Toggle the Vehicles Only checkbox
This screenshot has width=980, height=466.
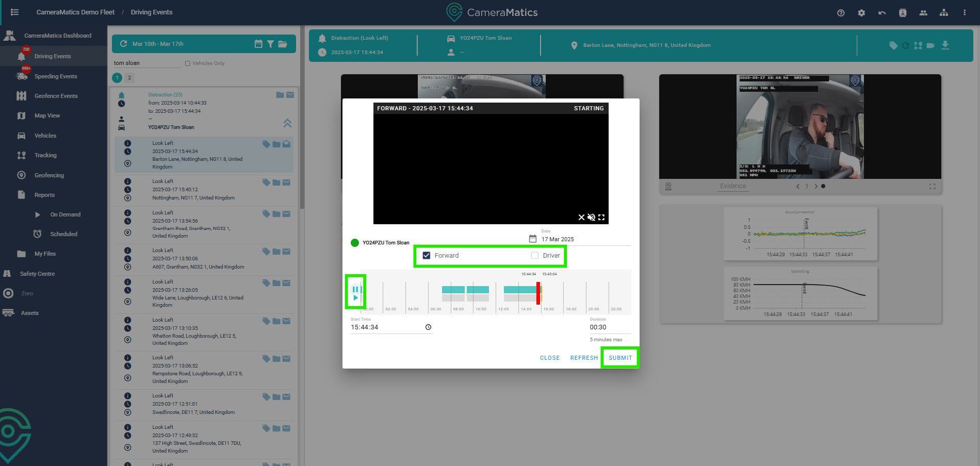click(x=187, y=63)
